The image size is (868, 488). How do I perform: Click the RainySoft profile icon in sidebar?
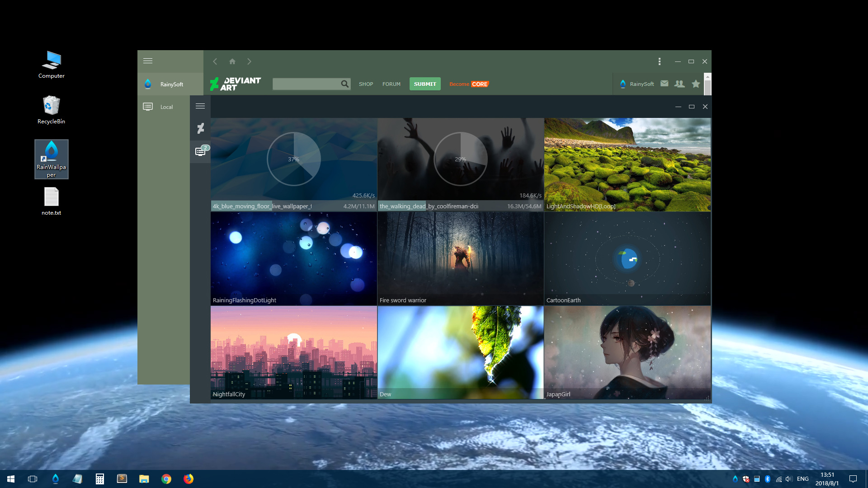coord(147,84)
